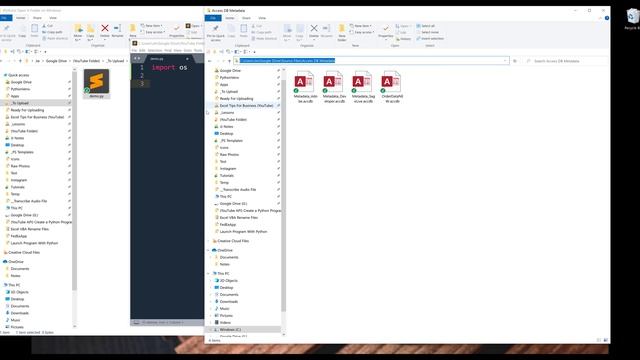Open Metadata_Developer.accdb in Access DB Metadata window
The width and height of the screenshot is (640, 360).
333,87
